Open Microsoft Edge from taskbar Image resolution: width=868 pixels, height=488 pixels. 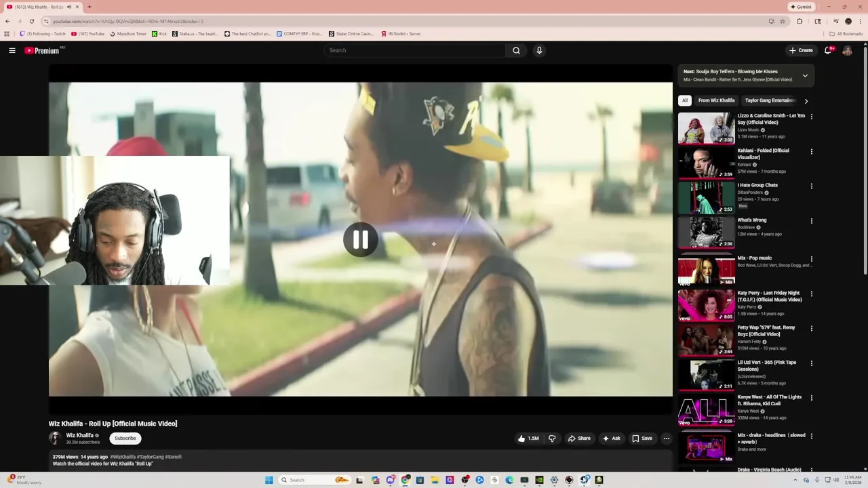coord(509,480)
